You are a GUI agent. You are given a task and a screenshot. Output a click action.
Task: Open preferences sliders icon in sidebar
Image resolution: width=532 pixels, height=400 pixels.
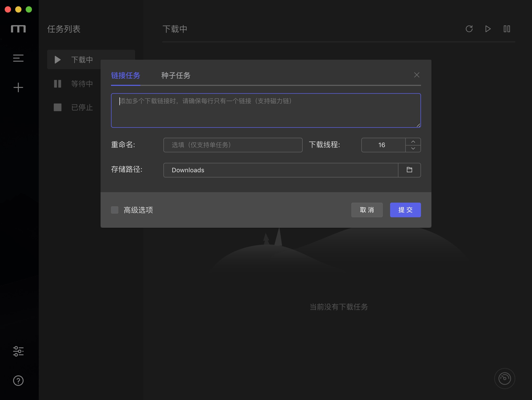coord(18,351)
